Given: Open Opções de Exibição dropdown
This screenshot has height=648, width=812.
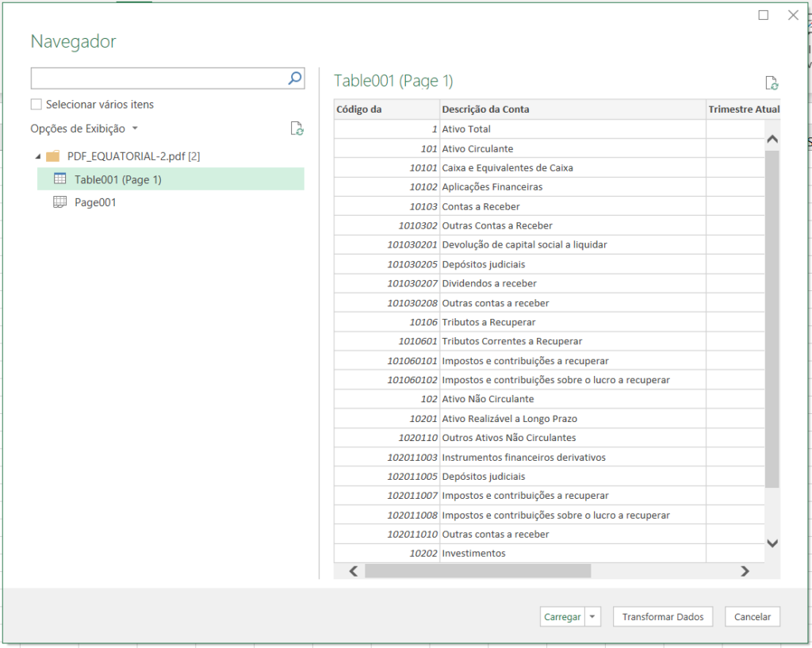Looking at the screenshot, I should [x=84, y=128].
